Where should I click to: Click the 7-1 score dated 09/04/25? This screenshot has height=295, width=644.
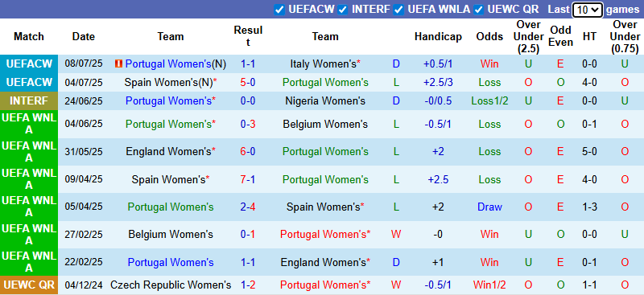click(x=248, y=180)
